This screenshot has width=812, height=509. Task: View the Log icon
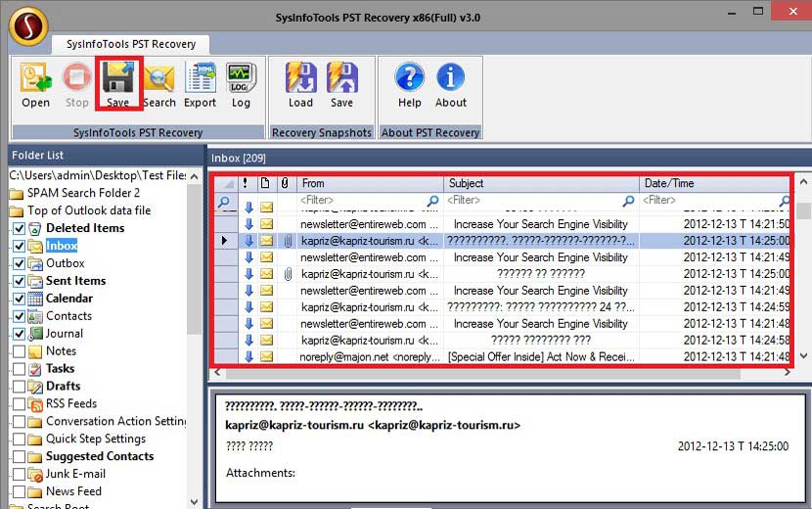pos(241,85)
